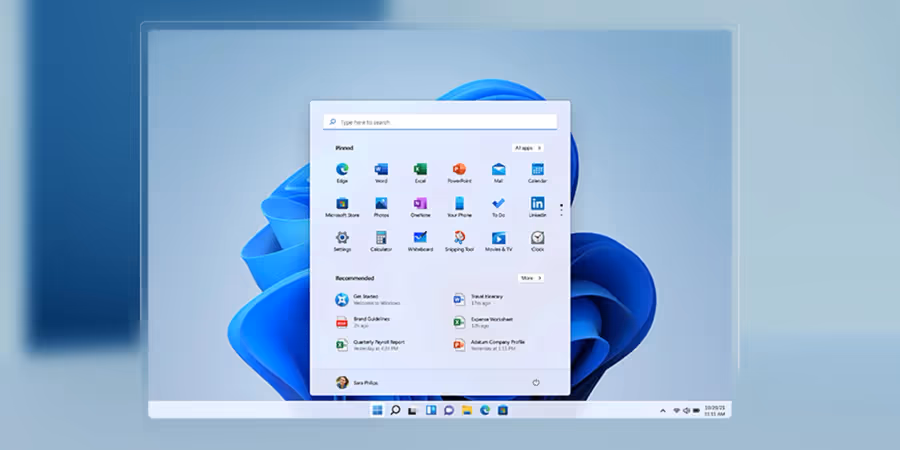Launch the To Do app
The width and height of the screenshot is (900, 450).
(x=498, y=207)
